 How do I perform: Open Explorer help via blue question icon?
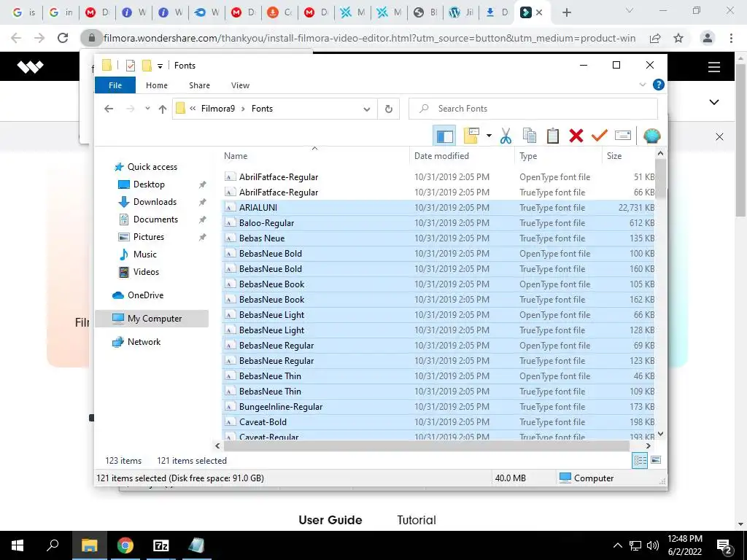(x=659, y=85)
